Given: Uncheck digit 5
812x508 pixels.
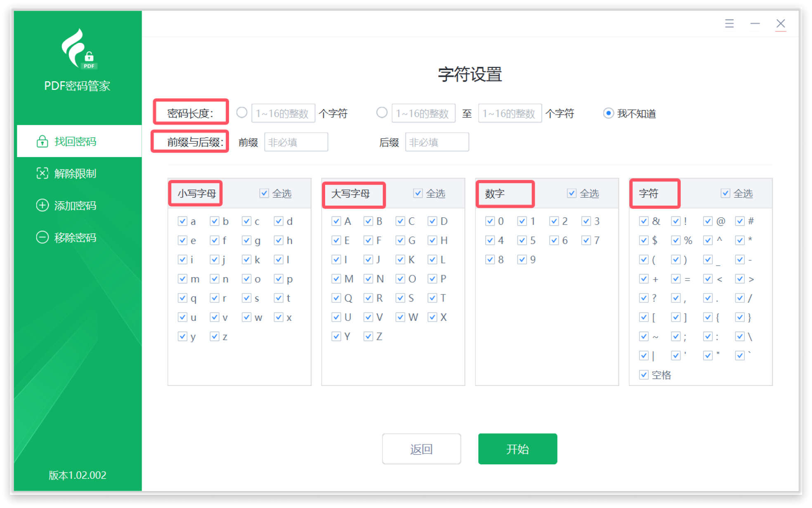Looking at the screenshot, I should 522,240.
